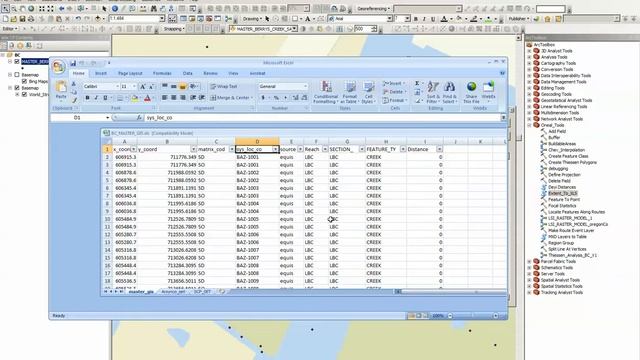Click Align Text Left icon in Excel
Image resolution: width=640 pixels, height=360 pixels.
(x=164, y=98)
